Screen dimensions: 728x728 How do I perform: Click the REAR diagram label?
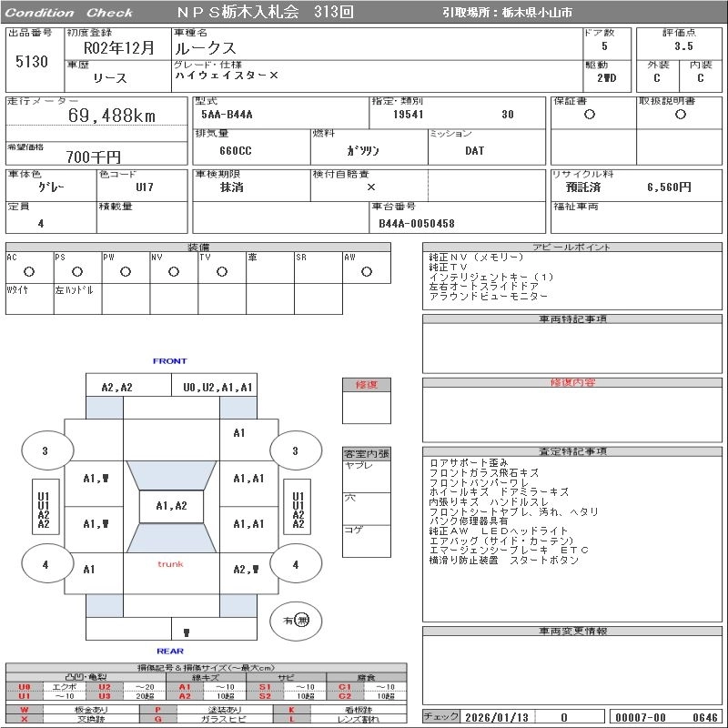click(170, 651)
